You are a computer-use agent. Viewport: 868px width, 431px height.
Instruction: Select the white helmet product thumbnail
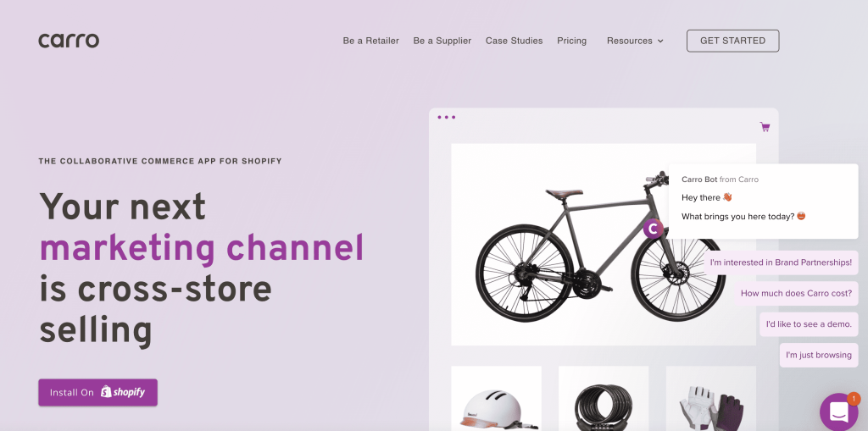[x=496, y=398]
